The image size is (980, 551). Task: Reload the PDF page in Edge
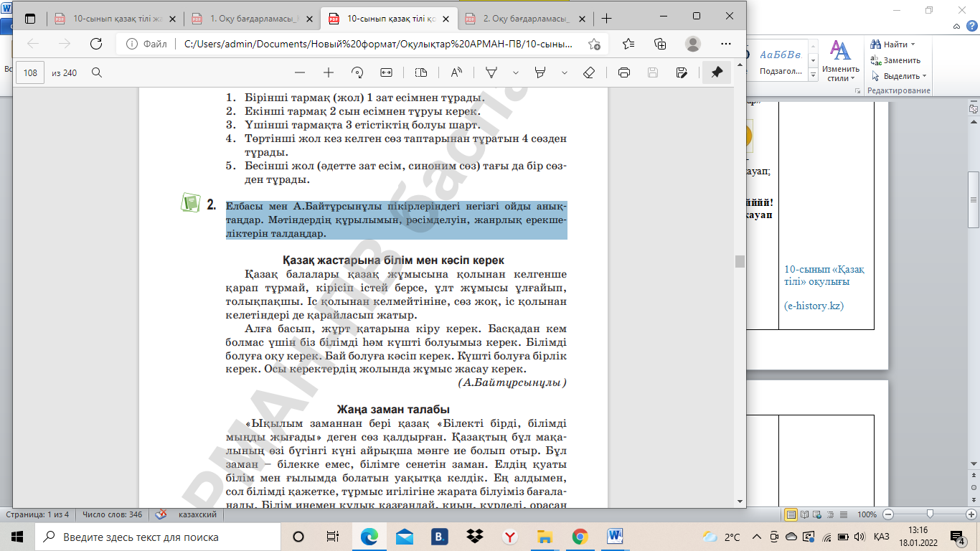[95, 44]
